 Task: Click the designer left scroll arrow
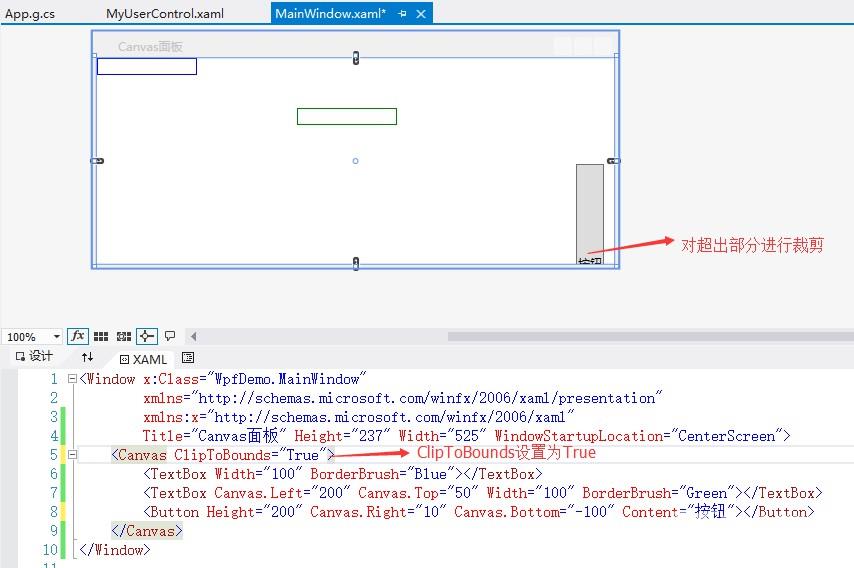tap(193, 336)
